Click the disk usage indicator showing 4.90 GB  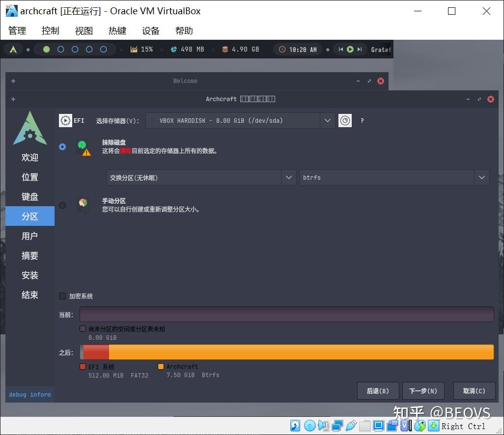pos(240,49)
